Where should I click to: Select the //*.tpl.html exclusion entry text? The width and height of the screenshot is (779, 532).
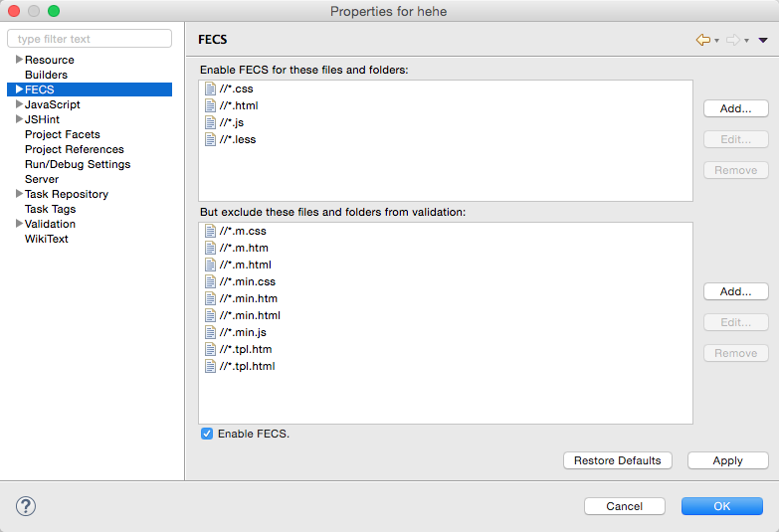click(x=248, y=366)
